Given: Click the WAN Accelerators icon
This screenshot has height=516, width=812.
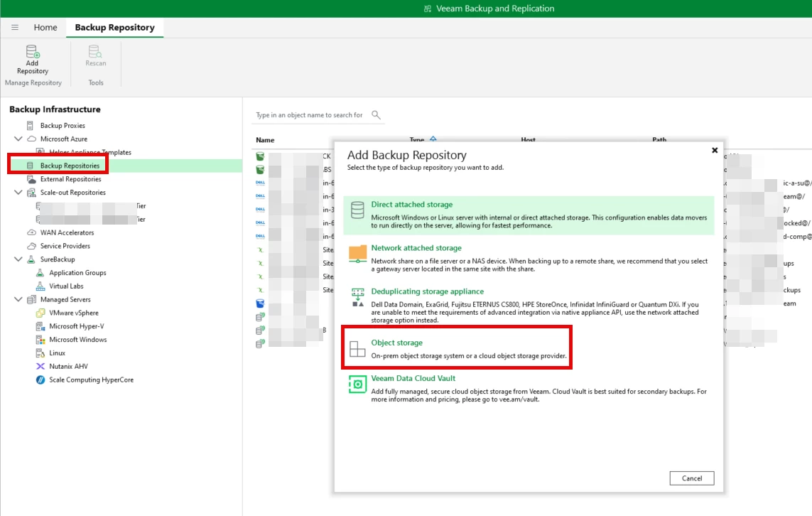Looking at the screenshot, I should [31, 232].
